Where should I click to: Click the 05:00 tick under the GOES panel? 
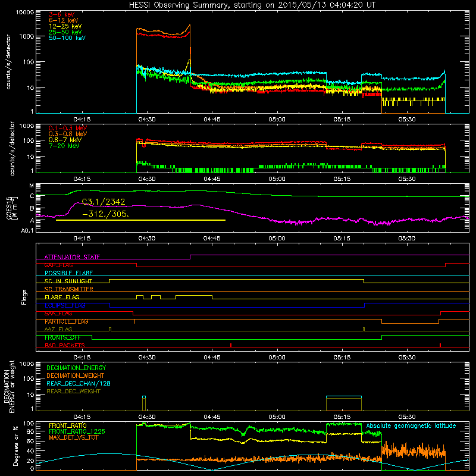[x=277, y=239]
